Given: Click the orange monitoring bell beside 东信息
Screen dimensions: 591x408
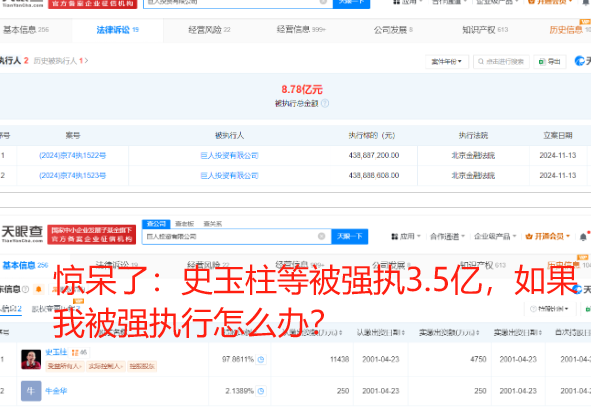Looking at the screenshot, I should click(38, 290).
